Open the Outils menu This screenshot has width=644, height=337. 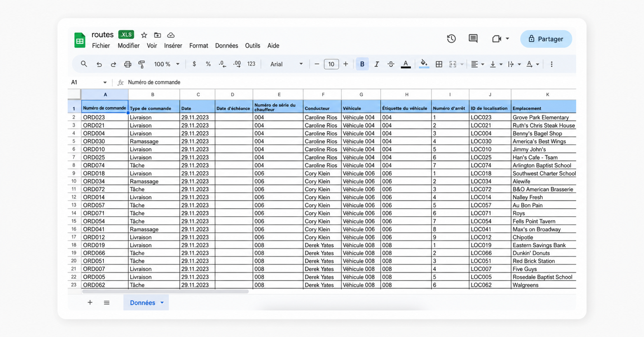click(x=252, y=46)
